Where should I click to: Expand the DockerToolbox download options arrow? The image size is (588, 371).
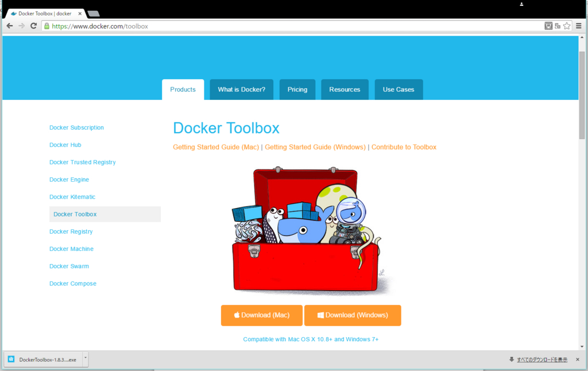coord(86,359)
